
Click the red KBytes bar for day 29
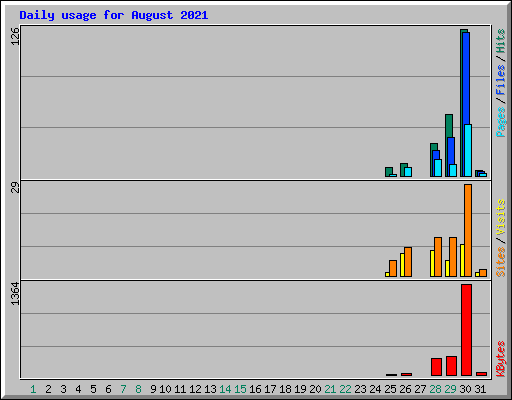click(x=451, y=366)
